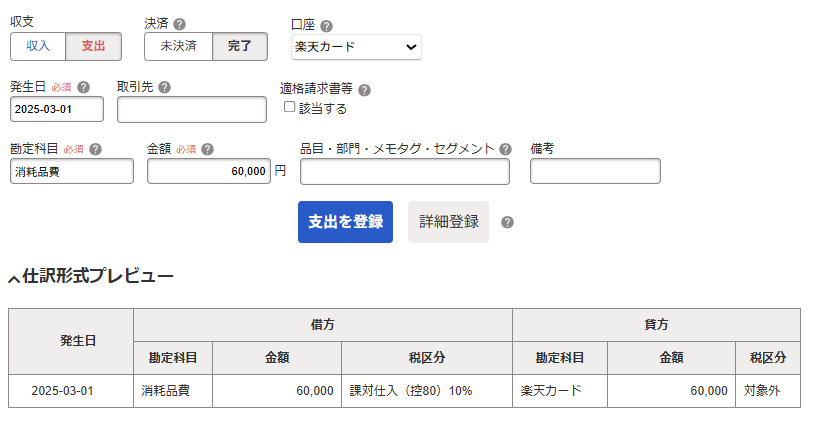Show help for 勘定科目 field
Image resolution: width=813 pixels, height=439 pixels.
[x=95, y=149]
